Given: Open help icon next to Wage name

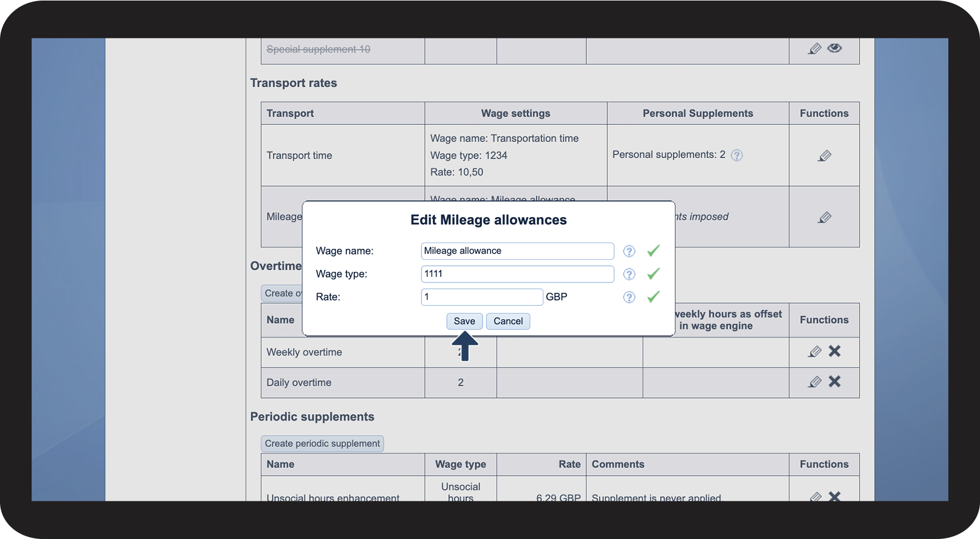Looking at the screenshot, I should pos(629,251).
